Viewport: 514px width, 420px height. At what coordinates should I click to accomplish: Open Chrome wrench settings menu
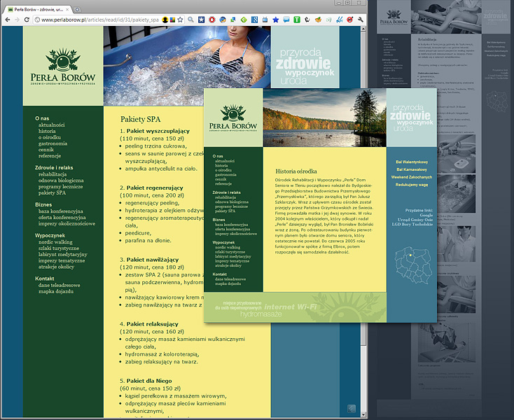[x=361, y=20]
